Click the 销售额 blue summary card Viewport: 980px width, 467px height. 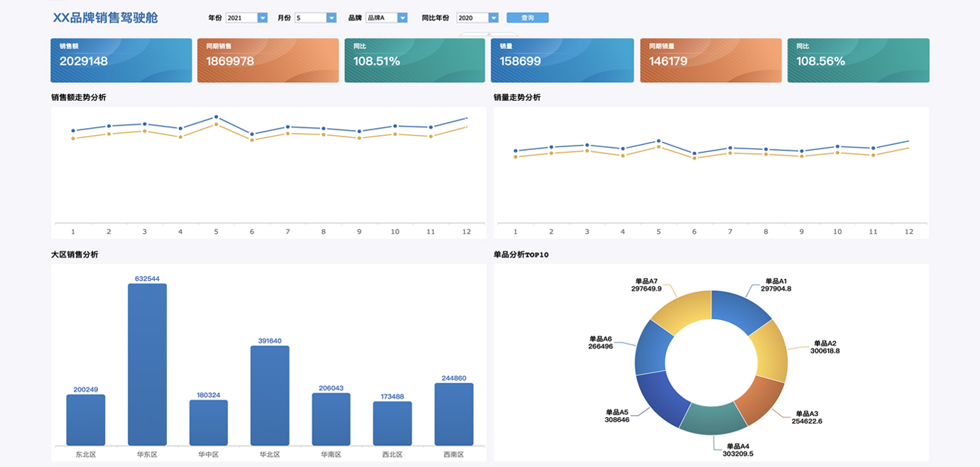point(121,60)
